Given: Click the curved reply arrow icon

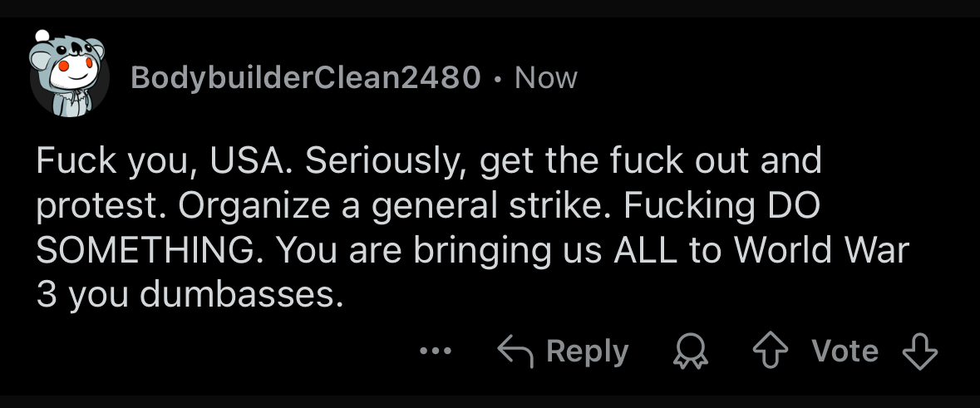Looking at the screenshot, I should (x=515, y=351).
